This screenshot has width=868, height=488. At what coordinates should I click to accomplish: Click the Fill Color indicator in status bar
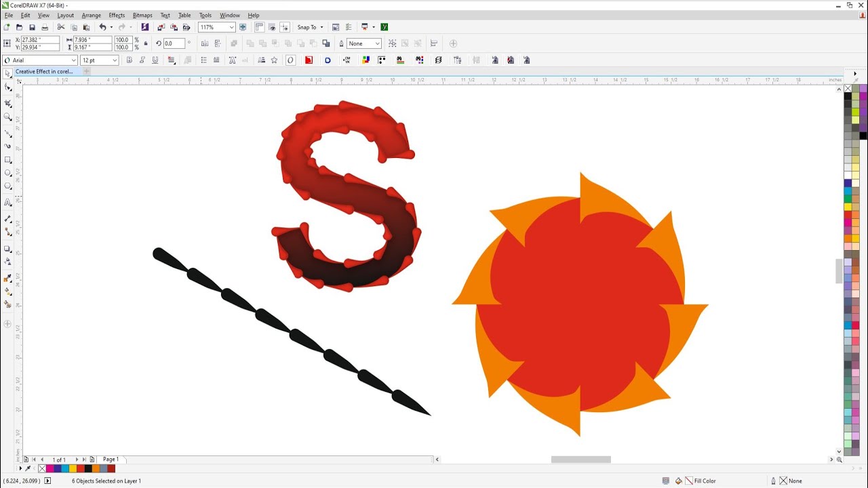click(696, 481)
